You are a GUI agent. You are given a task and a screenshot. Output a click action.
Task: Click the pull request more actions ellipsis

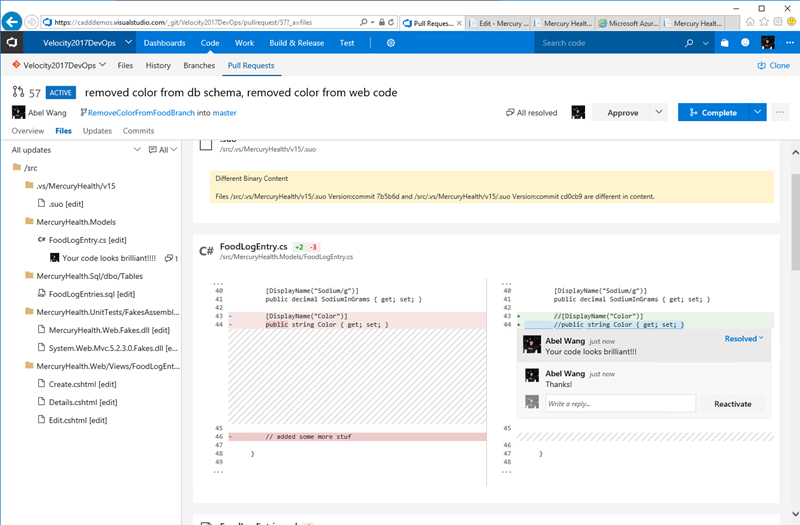[780, 112]
